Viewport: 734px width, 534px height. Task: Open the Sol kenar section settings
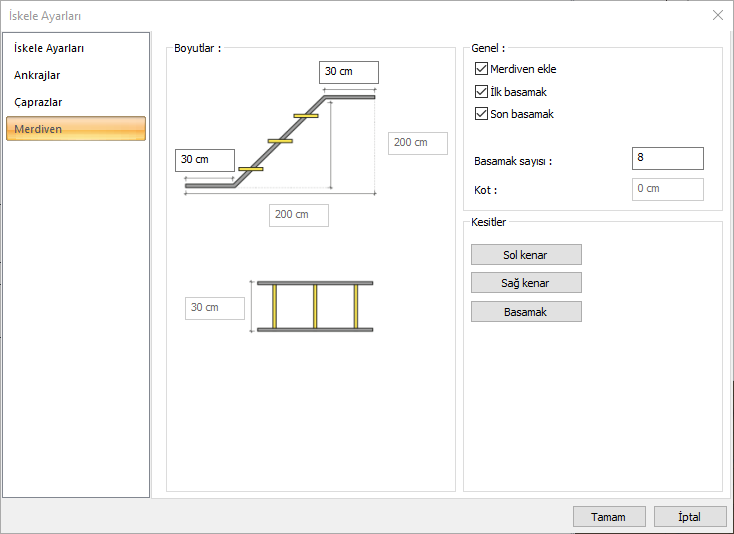pyautogui.click(x=526, y=255)
